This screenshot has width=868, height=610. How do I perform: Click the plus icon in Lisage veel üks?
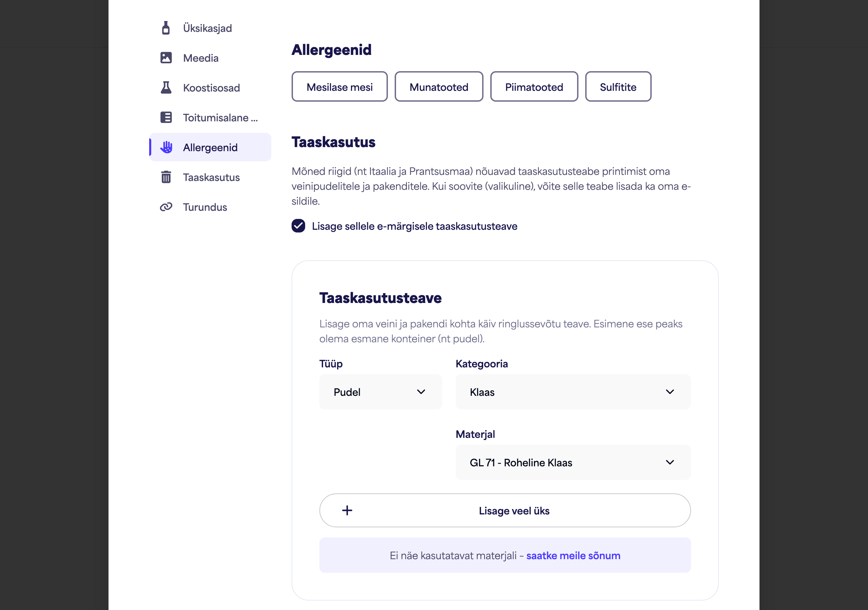(x=347, y=511)
